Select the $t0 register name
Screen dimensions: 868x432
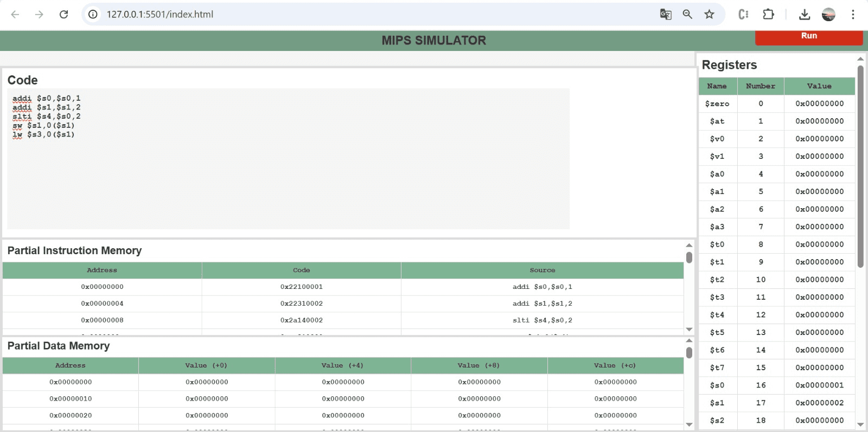(x=717, y=244)
